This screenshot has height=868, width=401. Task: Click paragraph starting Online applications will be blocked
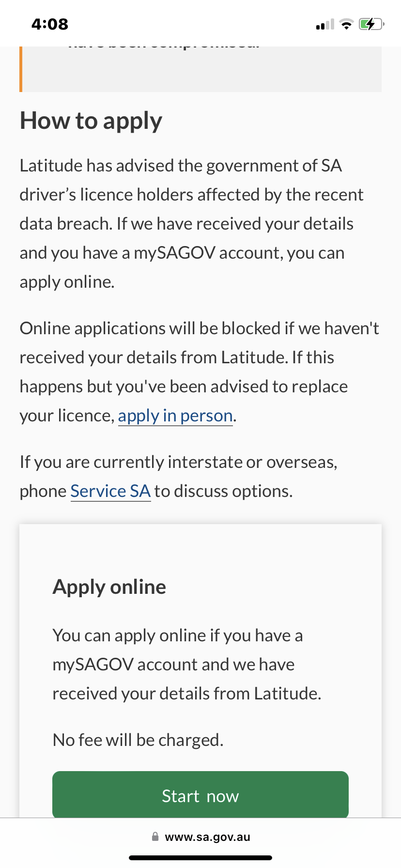[200, 372]
